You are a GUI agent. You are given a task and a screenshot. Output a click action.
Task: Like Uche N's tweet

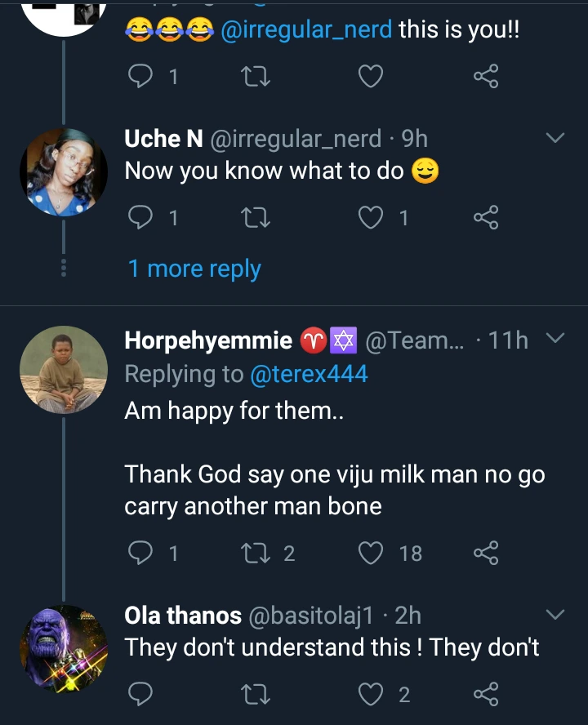coord(372,216)
